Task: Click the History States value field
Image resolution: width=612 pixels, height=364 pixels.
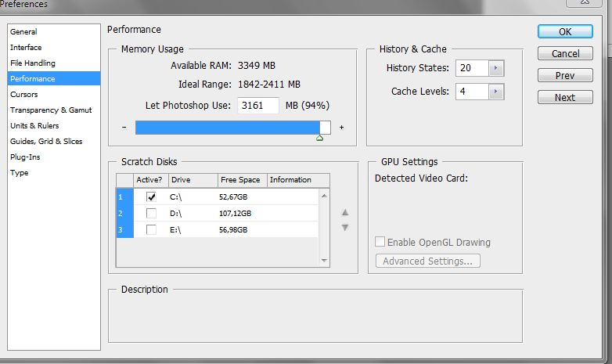Action: 472,68
